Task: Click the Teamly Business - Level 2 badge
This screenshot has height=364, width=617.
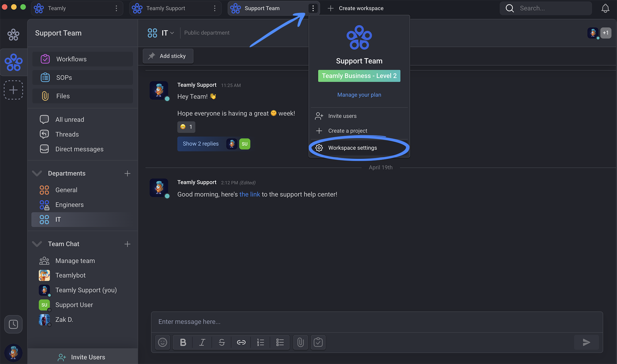Action: pyautogui.click(x=359, y=76)
